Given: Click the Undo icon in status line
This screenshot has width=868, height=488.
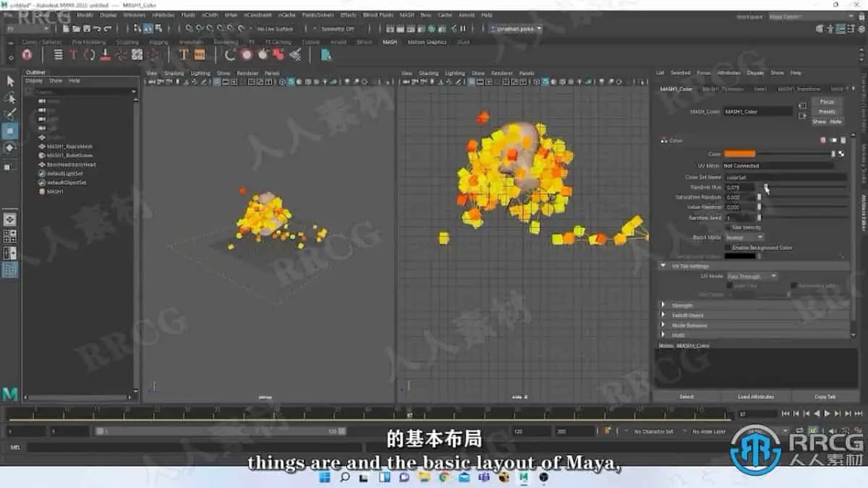Looking at the screenshot, I should (x=96, y=29).
